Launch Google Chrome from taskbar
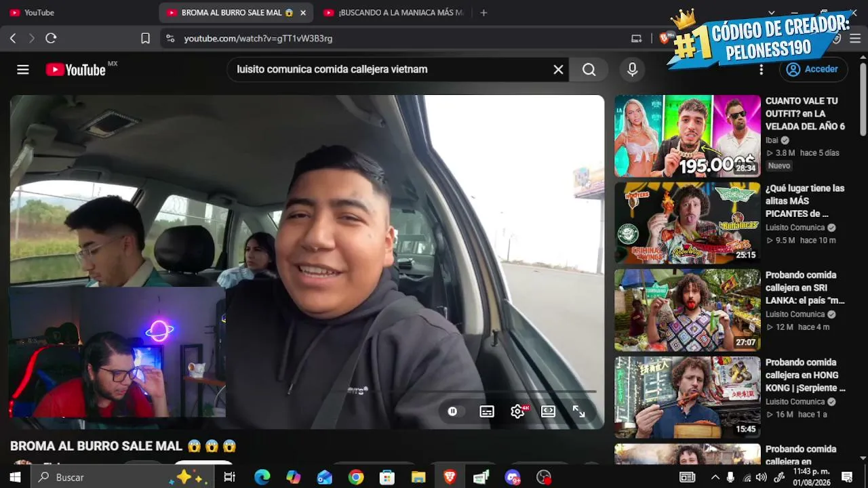 (356, 477)
